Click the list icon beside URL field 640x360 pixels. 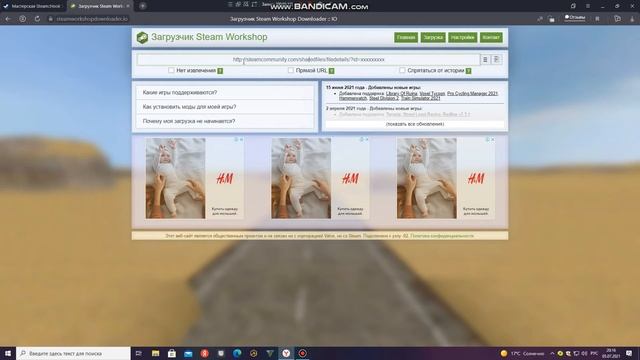tap(485, 60)
